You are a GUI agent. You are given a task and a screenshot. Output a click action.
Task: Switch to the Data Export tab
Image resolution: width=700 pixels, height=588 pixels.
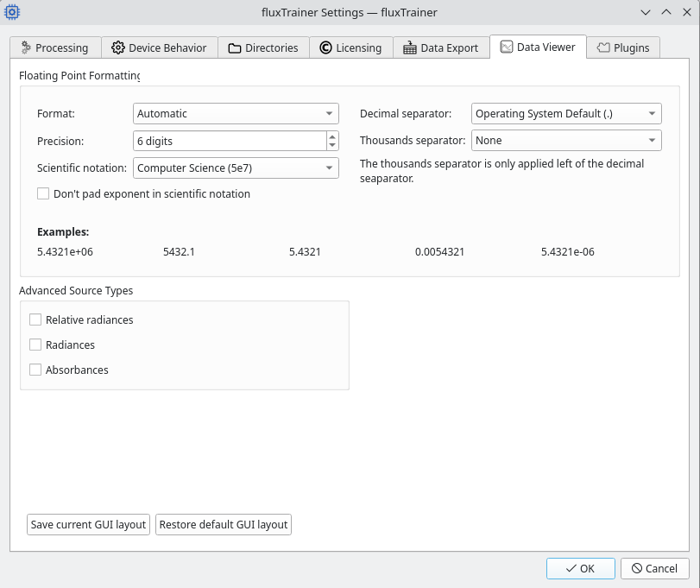point(441,47)
